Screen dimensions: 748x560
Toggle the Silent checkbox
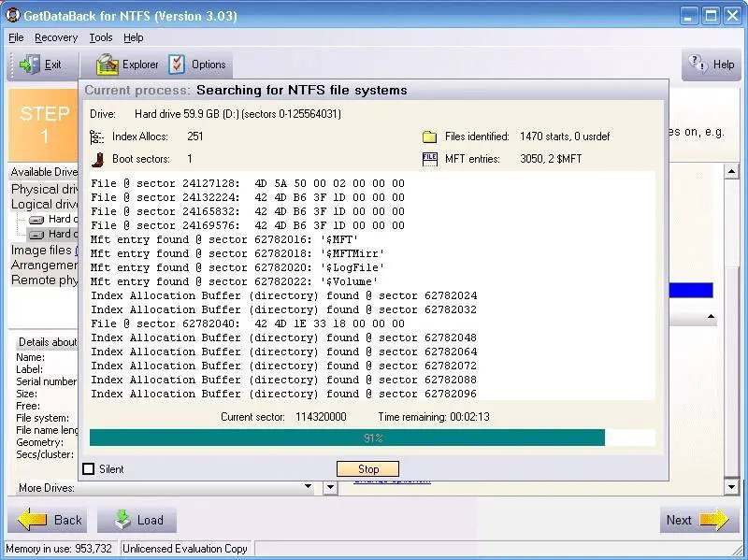coord(89,469)
